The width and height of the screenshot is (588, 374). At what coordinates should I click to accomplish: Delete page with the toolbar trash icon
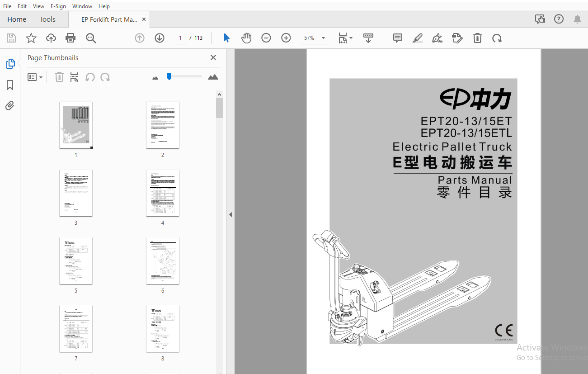pos(477,38)
